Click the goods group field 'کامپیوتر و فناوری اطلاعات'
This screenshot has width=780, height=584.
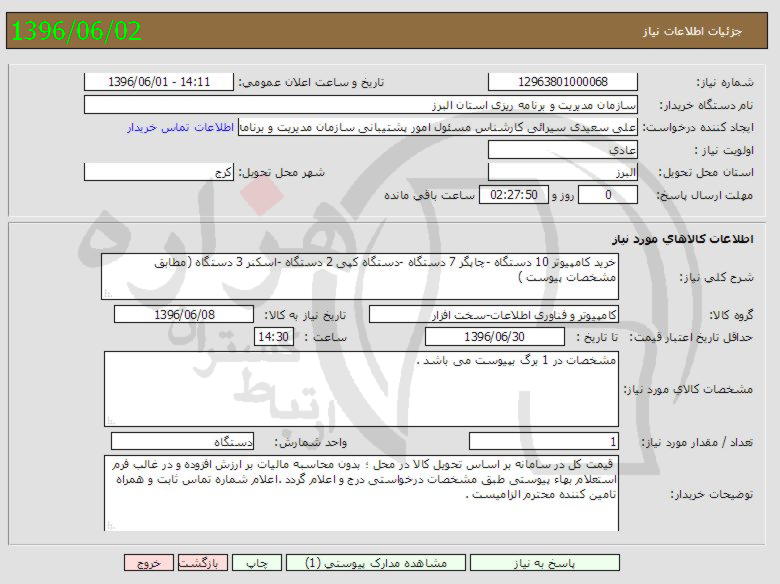pyautogui.click(x=494, y=314)
